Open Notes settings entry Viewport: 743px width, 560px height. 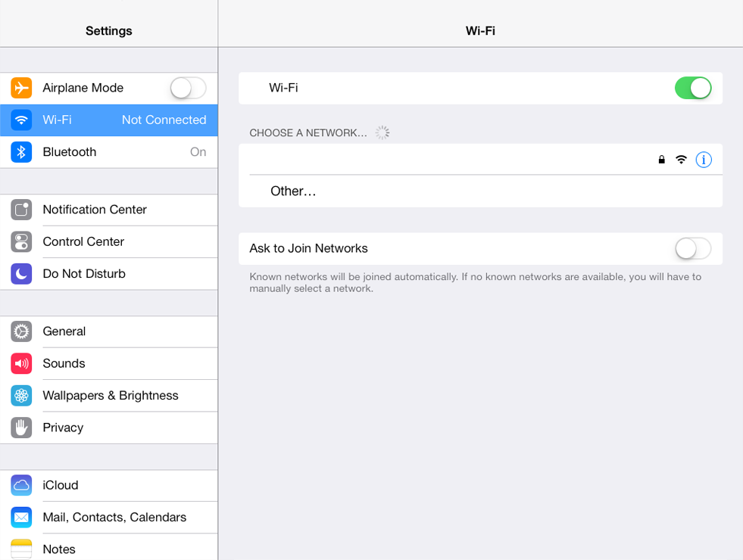(109, 547)
